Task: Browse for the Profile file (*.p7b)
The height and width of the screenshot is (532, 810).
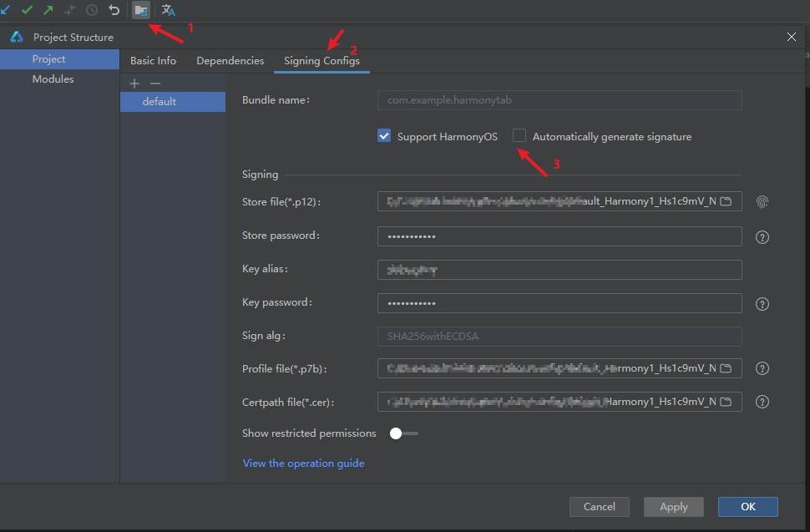Action: [x=726, y=368]
